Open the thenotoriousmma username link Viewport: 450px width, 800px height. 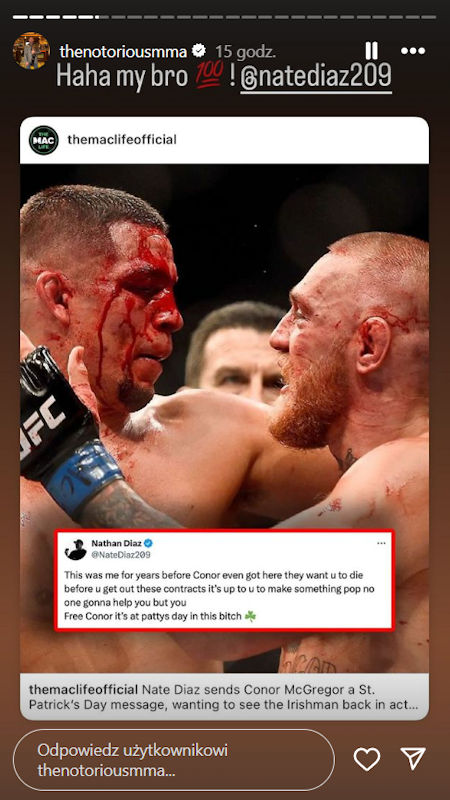tap(123, 51)
